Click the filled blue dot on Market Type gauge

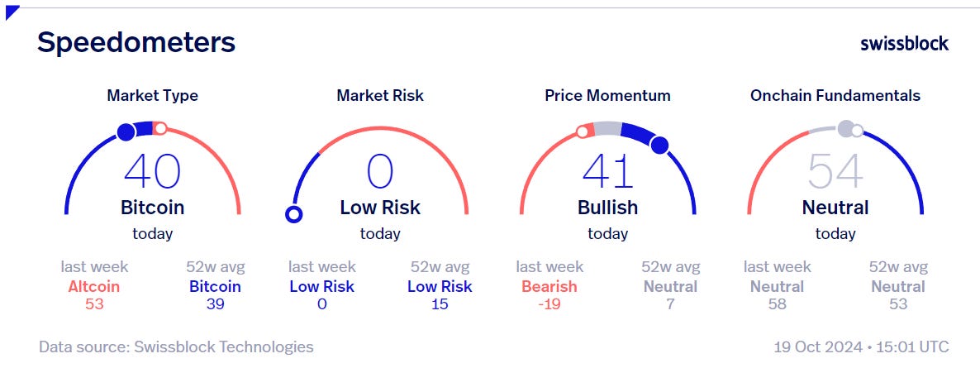[126, 131]
